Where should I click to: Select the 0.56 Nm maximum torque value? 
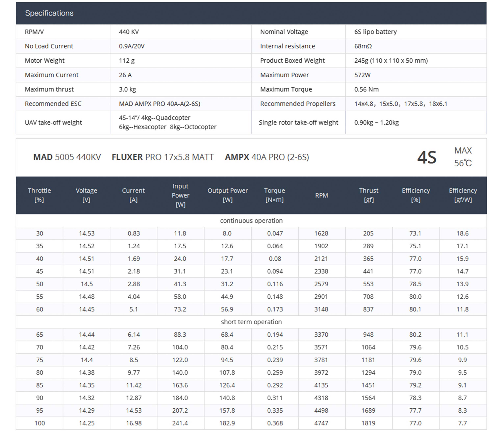pos(366,89)
